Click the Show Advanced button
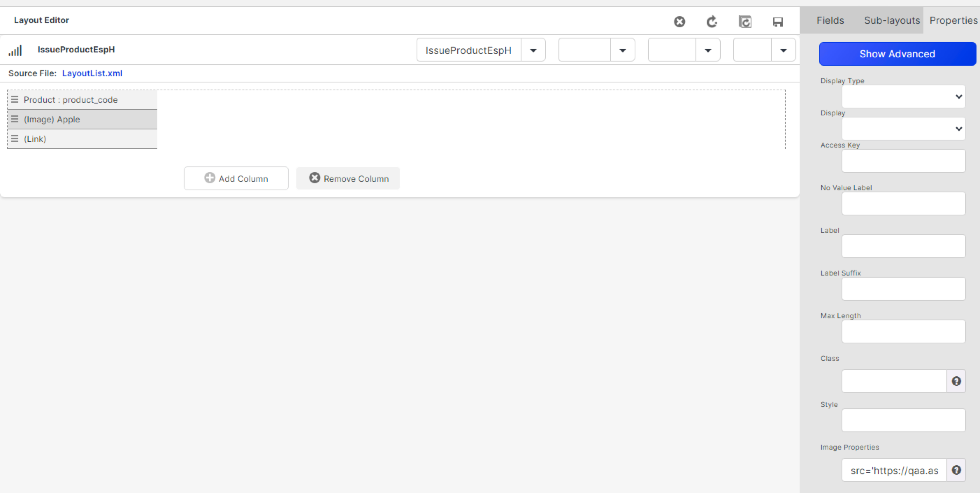This screenshot has height=493, width=980. click(x=897, y=54)
